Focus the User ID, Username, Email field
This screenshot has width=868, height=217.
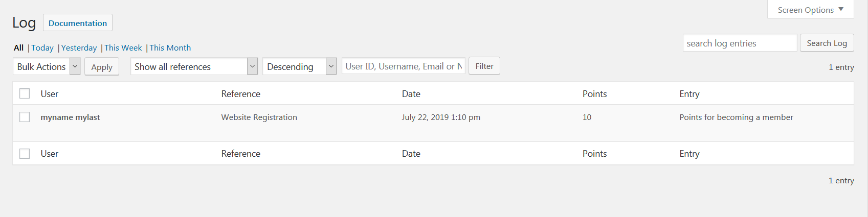404,66
